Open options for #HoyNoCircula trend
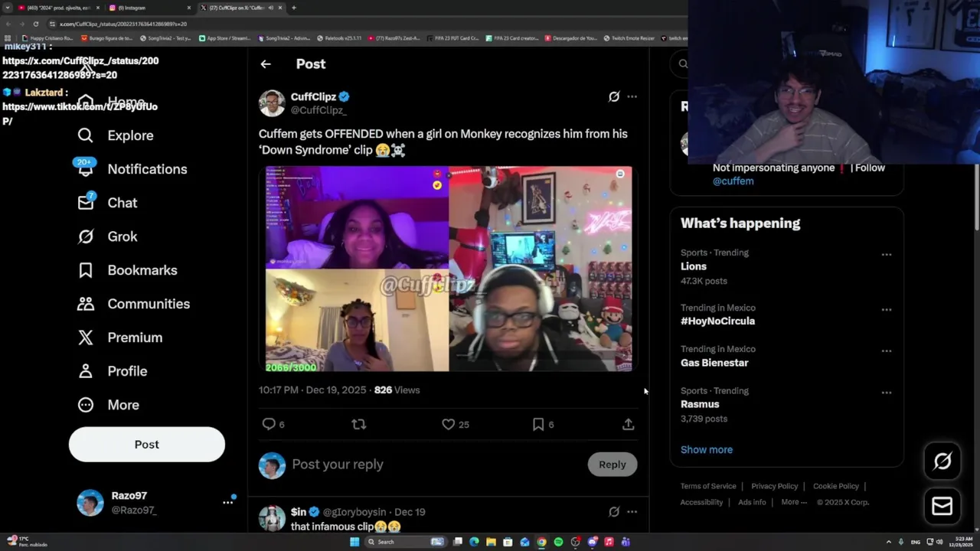This screenshot has width=980, height=551. 886,310
